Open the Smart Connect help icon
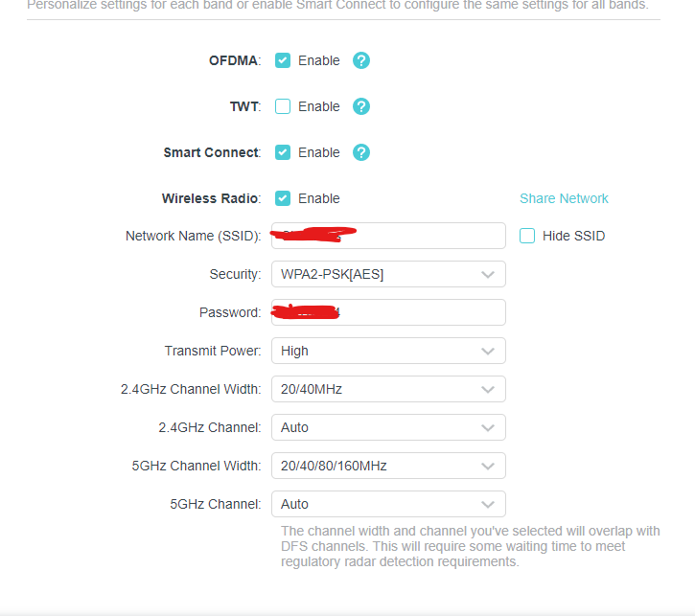The width and height of the screenshot is (695, 616). (360, 152)
